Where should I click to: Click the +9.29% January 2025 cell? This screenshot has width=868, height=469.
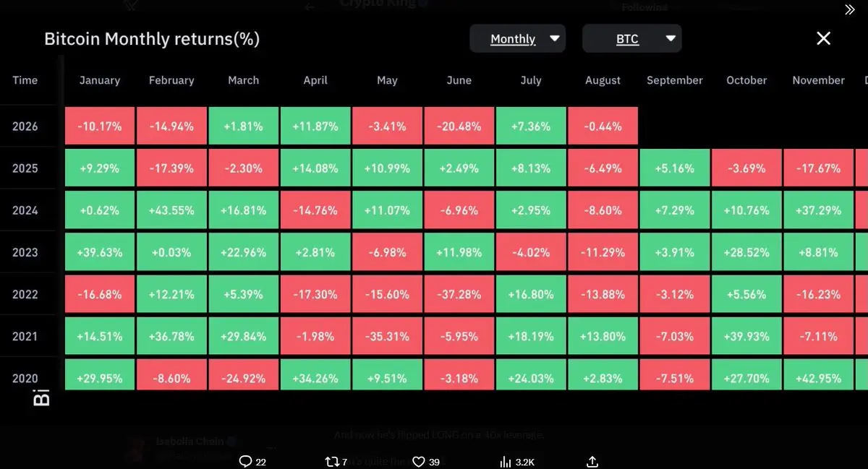(x=100, y=168)
